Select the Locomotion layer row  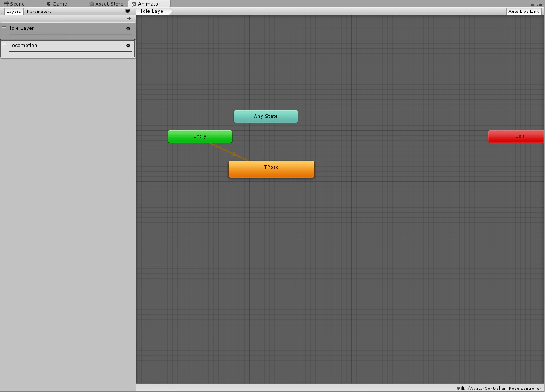point(68,48)
